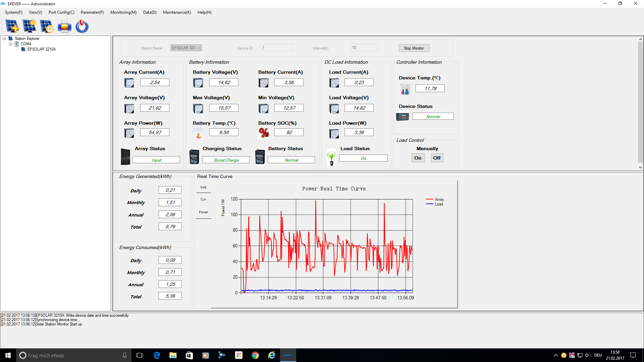This screenshot has height=362, width=644.
Task: Click the add solar station toolbar icon
Action: 12,26
